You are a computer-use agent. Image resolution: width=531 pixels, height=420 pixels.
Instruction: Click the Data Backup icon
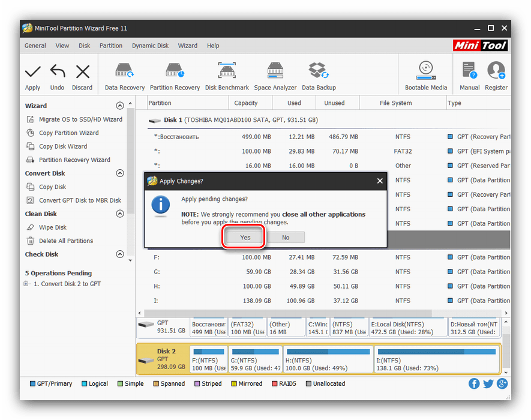318,71
